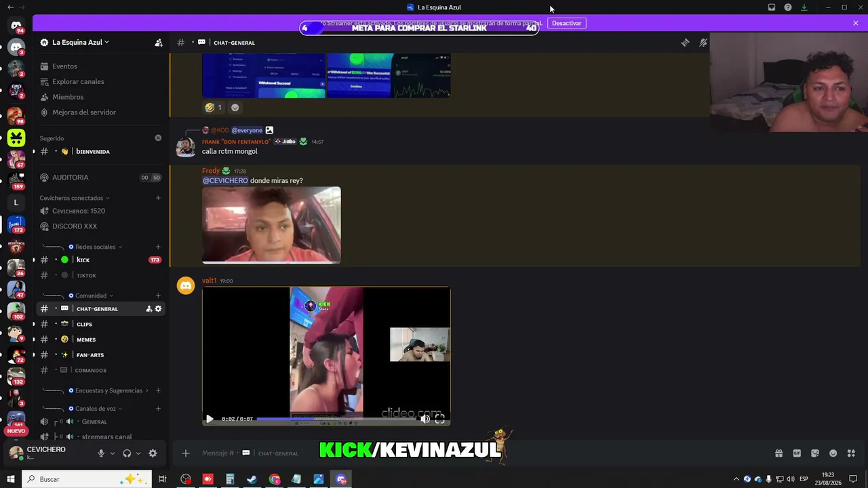Join the AUDITORIA stage channel
The height and width of the screenshot is (488, 868).
[102, 178]
